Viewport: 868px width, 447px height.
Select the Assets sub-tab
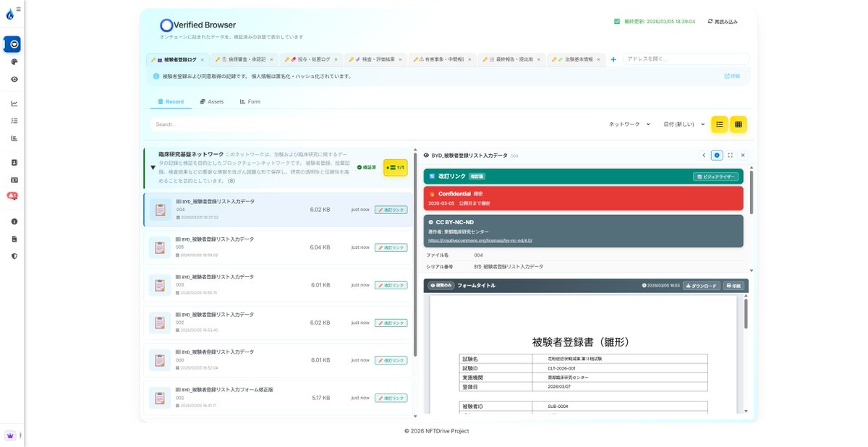point(212,102)
